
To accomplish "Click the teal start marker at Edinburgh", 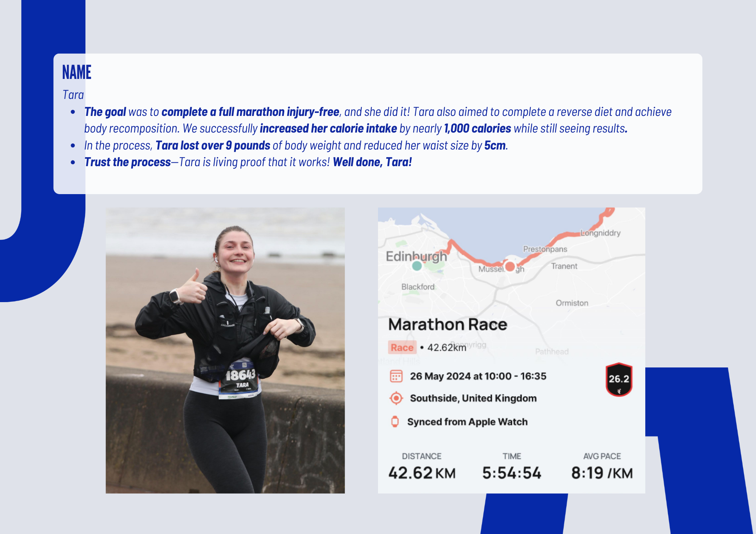I will pyautogui.click(x=417, y=266).
